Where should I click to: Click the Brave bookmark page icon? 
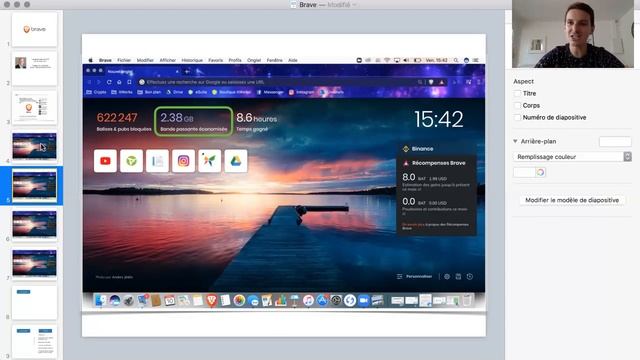tap(129, 82)
